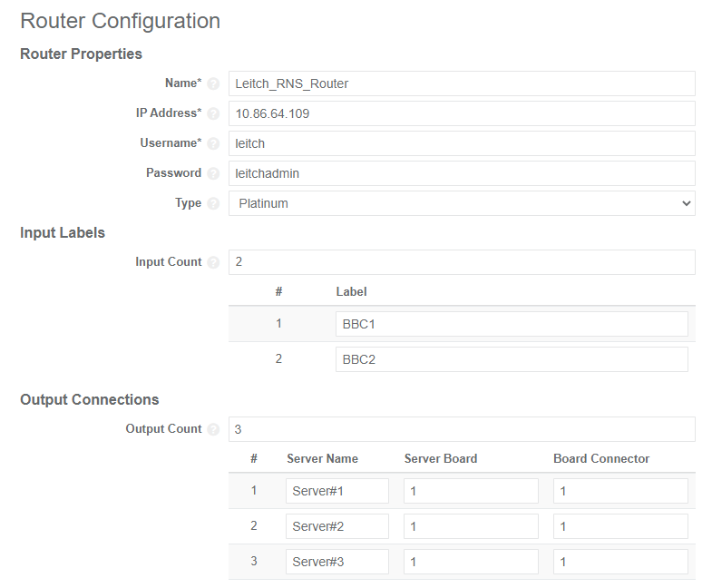Viewport: 712px width, 588px height.
Task: Select the Server#3 server name field
Action: (x=337, y=562)
